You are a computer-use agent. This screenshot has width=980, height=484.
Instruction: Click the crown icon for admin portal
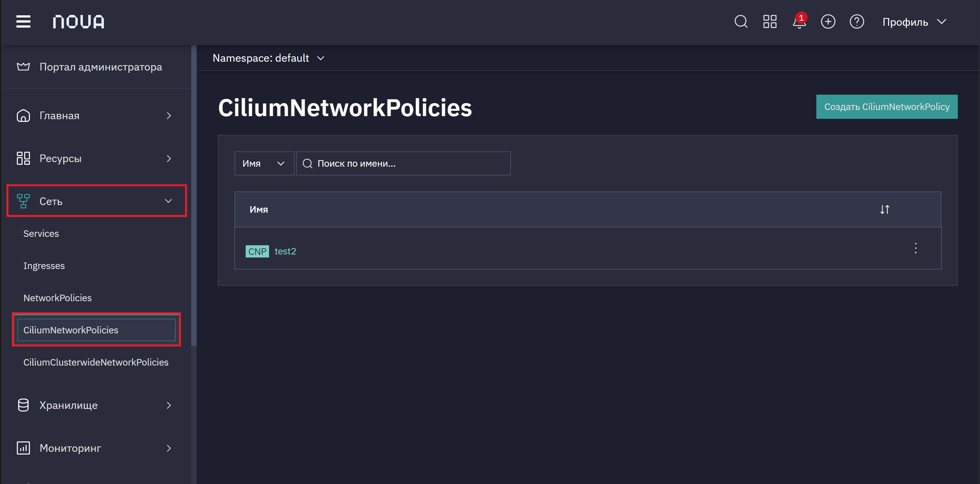[23, 67]
